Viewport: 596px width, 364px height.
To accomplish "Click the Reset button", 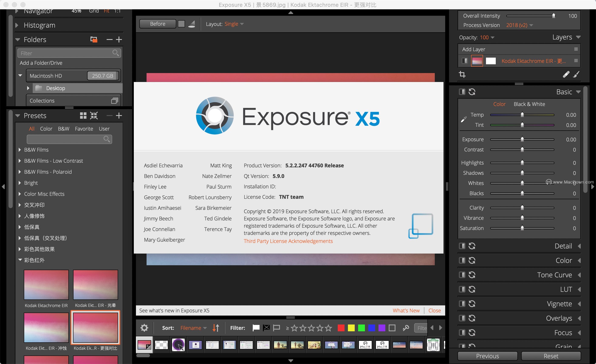I will [551, 356].
